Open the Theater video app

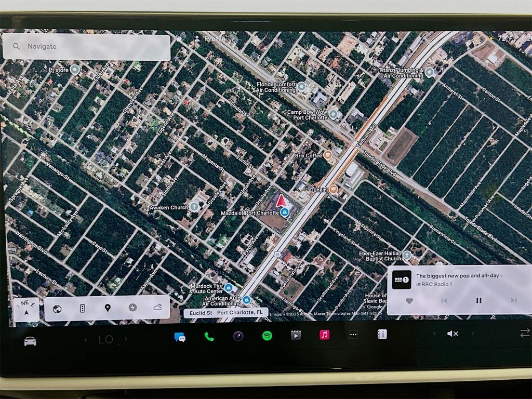(296, 336)
